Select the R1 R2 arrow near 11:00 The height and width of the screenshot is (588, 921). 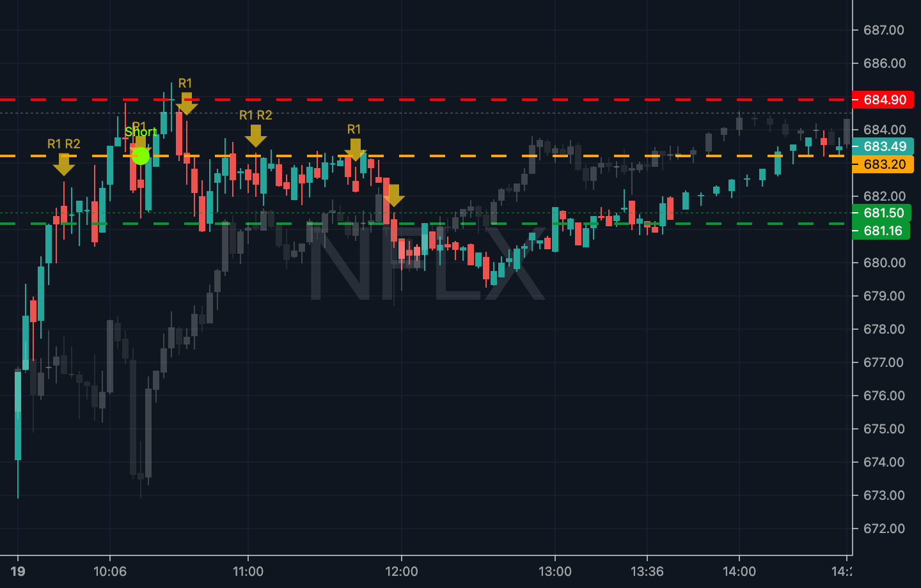click(256, 135)
